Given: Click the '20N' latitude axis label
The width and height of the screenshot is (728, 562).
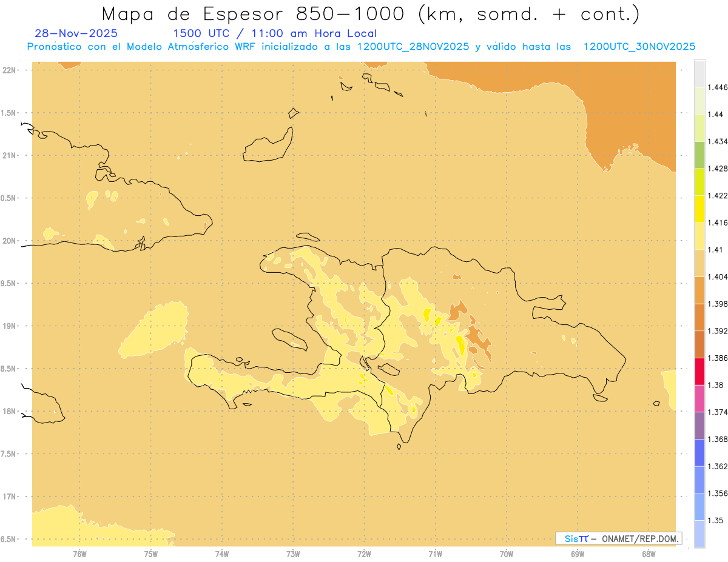Looking at the screenshot, I should tap(9, 241).
